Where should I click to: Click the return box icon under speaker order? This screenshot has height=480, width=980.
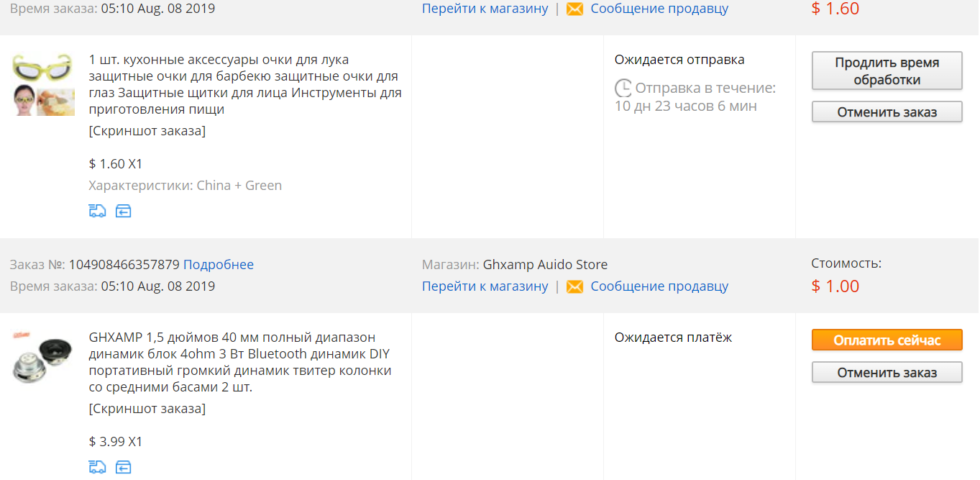pos(124,467)
